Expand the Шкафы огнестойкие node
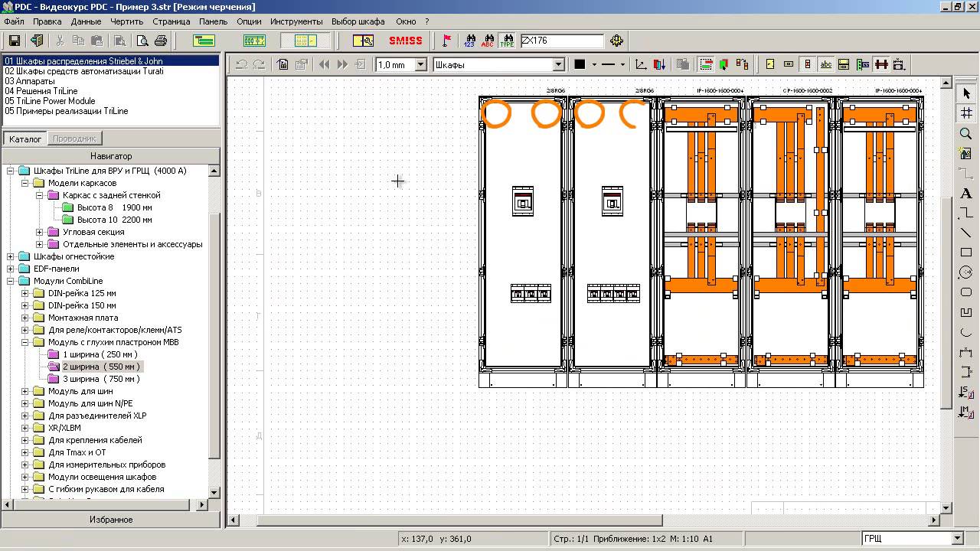 pyautogui.click(x=11, y=256)
